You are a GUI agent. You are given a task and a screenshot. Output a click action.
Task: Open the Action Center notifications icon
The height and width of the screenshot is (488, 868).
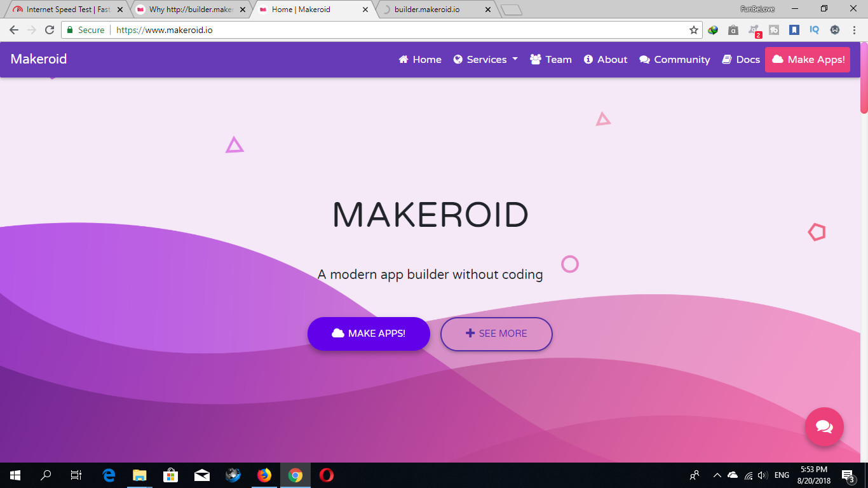[x=848, y=475]
